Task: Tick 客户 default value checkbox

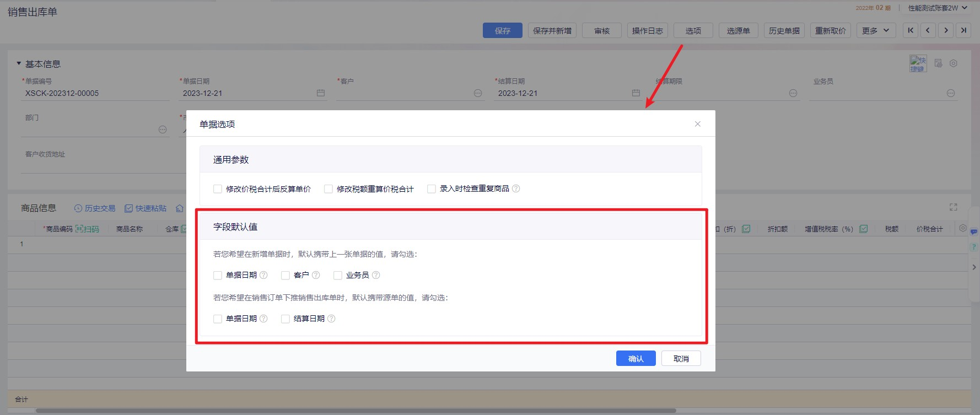Action: click(286, 275)
